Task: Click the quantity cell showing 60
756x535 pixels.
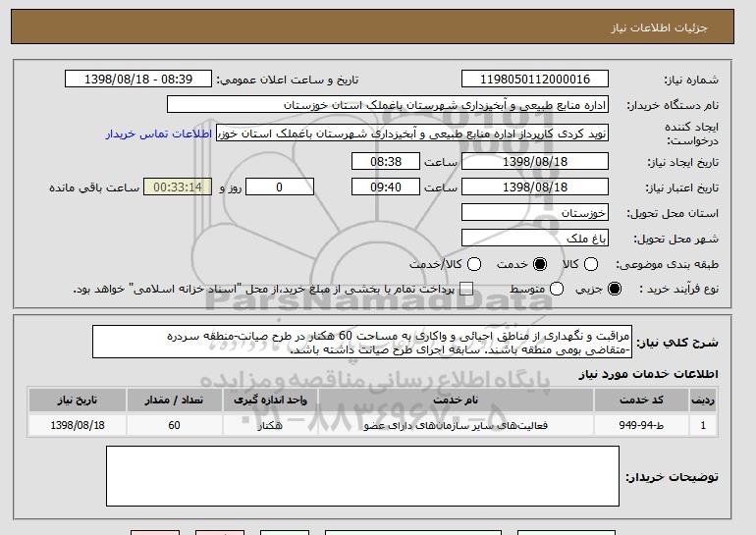Action: point(174,425)
